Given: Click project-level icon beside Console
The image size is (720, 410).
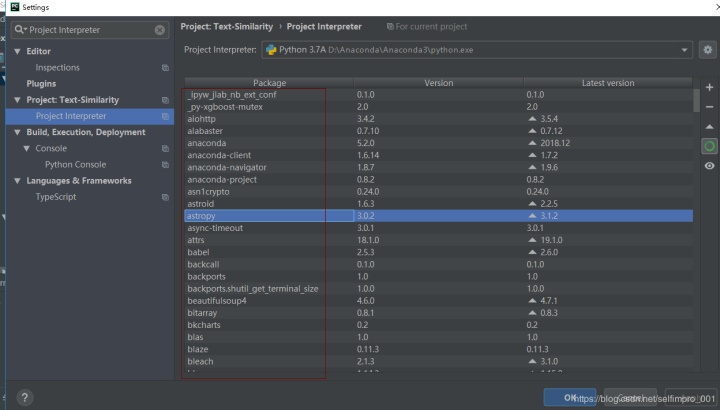Looking at the screenshot, I should click(x=165, y=149).
